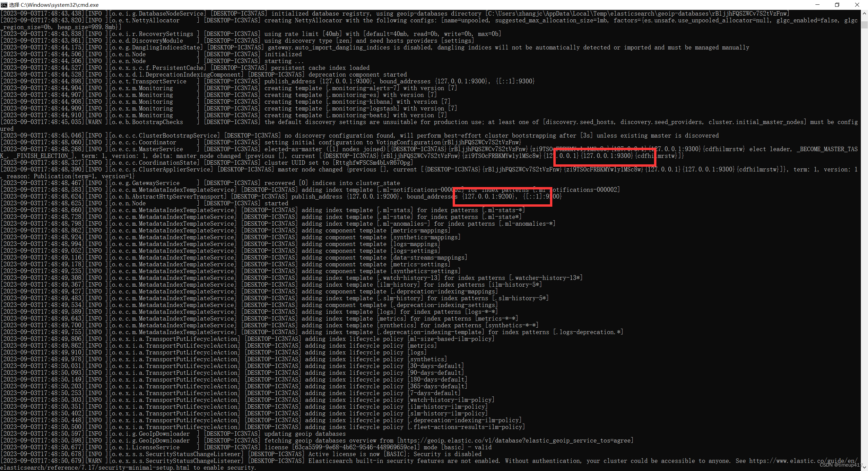868x471 pixels.
Task: Click 'cluster UUID set to [RttghfwFSCSm4bLvR67Opg]'
Action: click(339, 163)
